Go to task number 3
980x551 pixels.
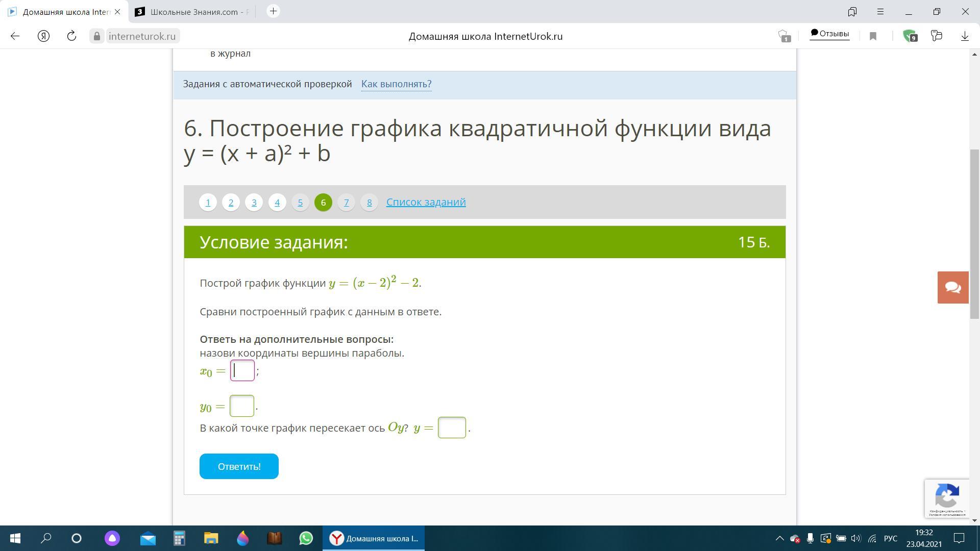(x=254, y=203)
